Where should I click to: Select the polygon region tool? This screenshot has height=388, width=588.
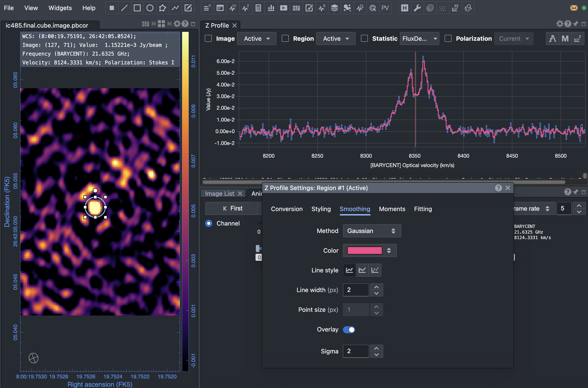click(x=162, y=8)
